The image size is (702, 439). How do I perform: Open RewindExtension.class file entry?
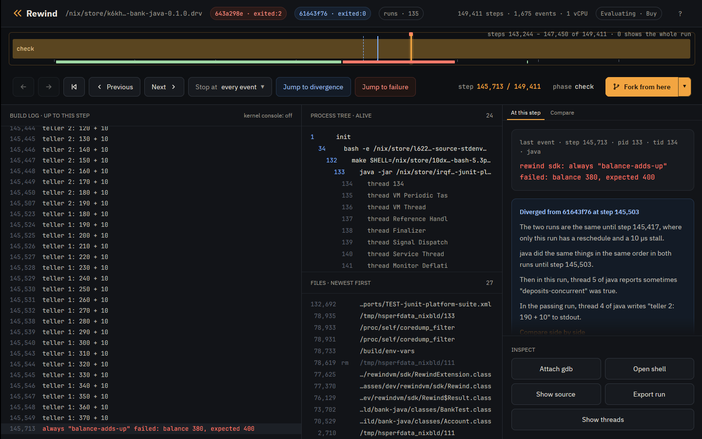coord(402,374)
